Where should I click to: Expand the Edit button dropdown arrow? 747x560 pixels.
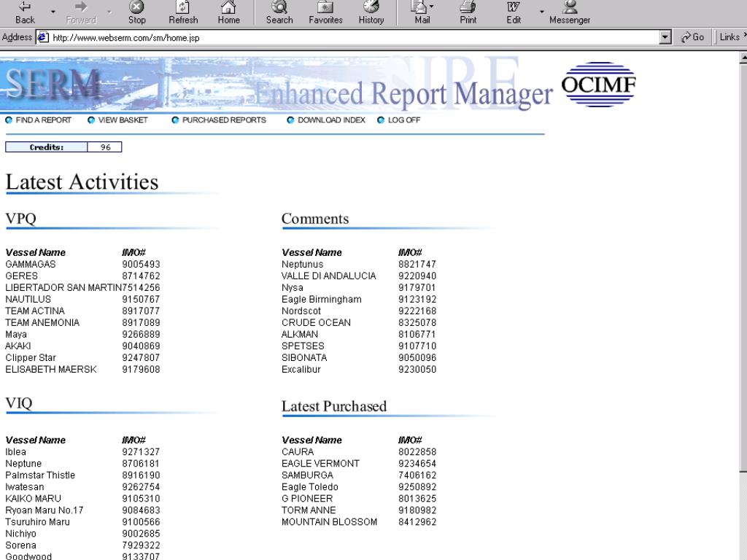[542, 12]
